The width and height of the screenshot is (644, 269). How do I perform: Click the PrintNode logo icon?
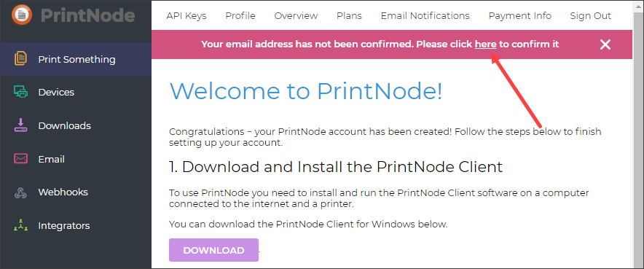pos(22,15)
